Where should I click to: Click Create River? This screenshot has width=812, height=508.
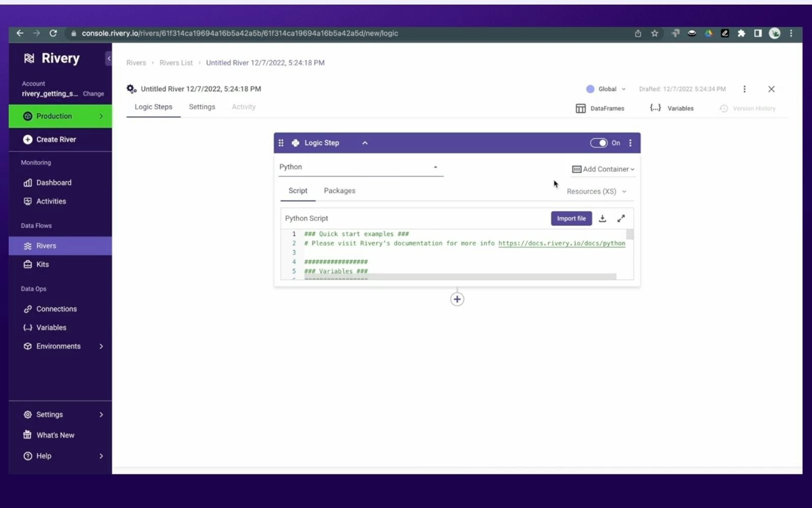[x=49, y=140]
